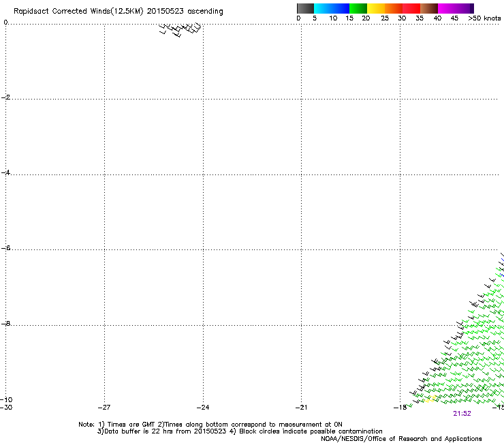Click the latitude label -8

pos(5,324)
